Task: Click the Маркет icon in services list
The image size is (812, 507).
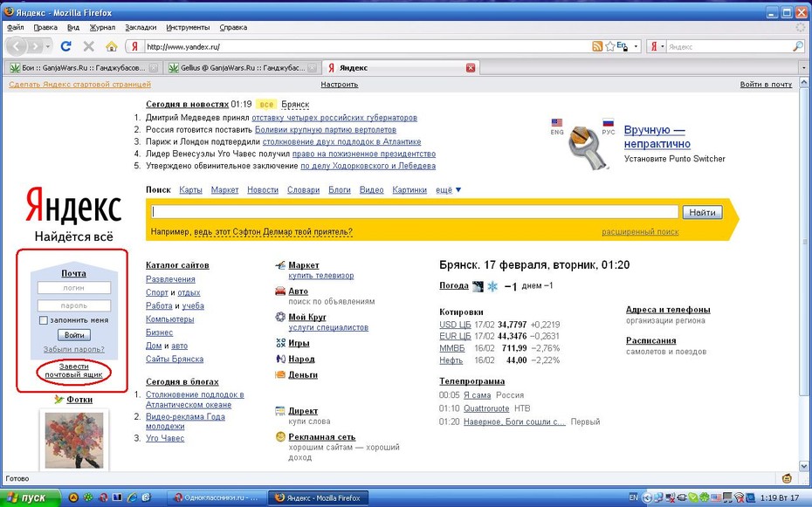Action: pyautogui.click(x=280, y=265)
